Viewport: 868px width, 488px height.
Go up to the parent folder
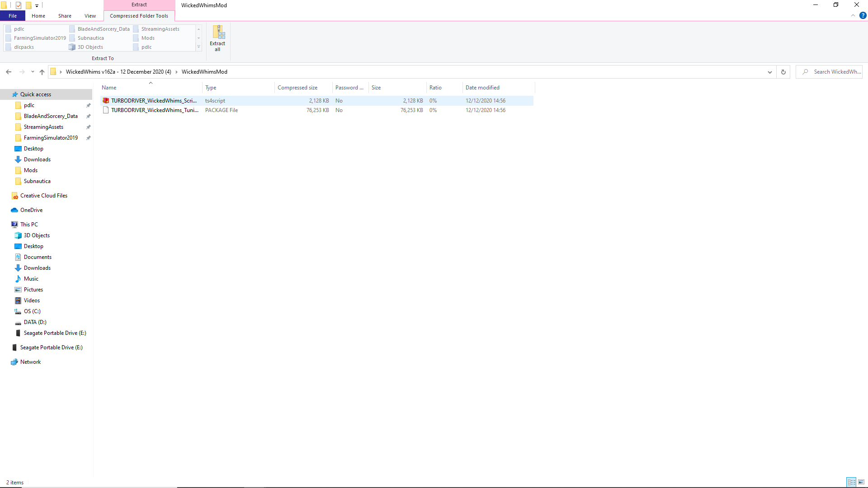click(42, 72)
